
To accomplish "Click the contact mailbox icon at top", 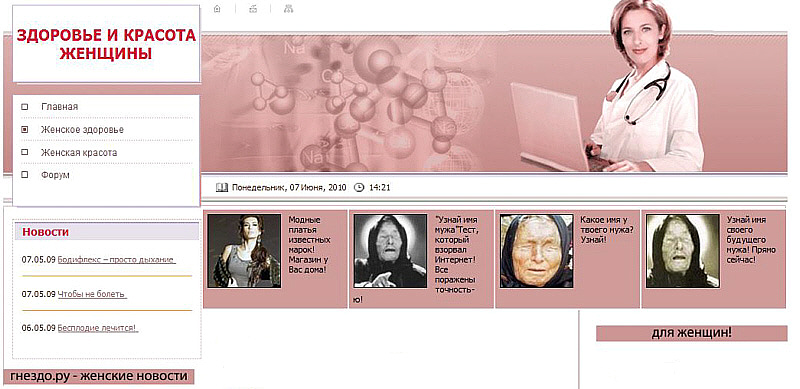I will (253, 9).
